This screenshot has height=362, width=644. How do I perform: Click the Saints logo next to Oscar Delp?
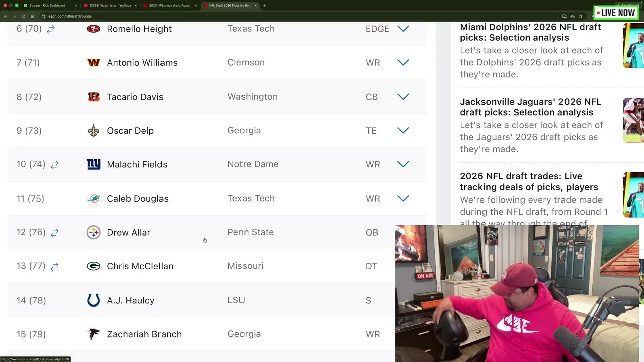pyautogui.click(x=93, y=130)
